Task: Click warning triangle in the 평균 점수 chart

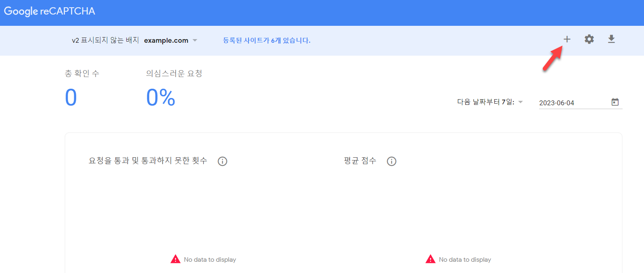Action: [x=431, y=259]
